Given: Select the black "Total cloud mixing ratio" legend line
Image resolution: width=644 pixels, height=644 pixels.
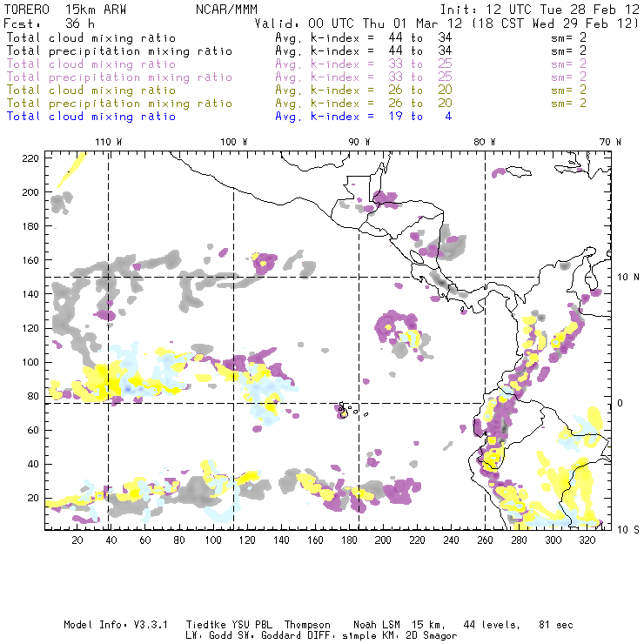Looking at the screenshot, I should 91,37.
